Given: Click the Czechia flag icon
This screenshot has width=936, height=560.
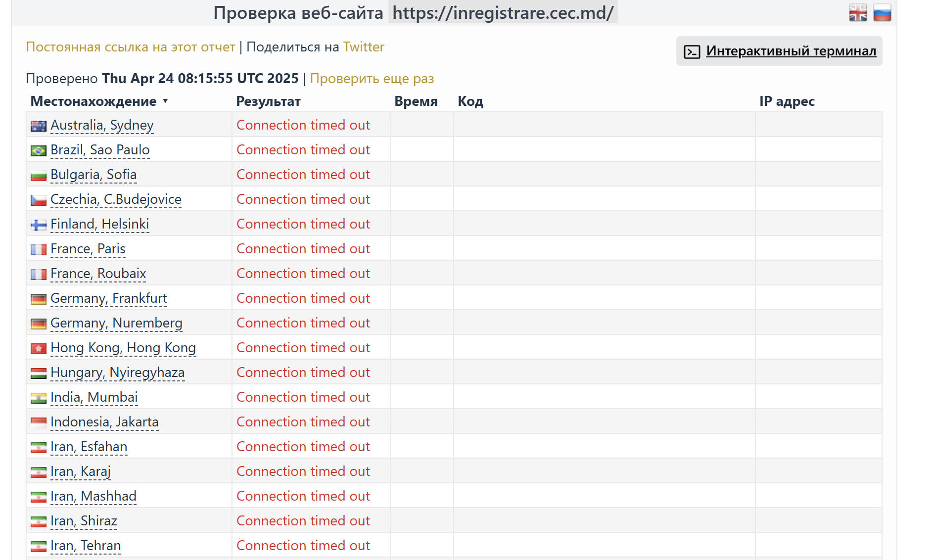Looking at the screenshot, I should pos(39,200).
